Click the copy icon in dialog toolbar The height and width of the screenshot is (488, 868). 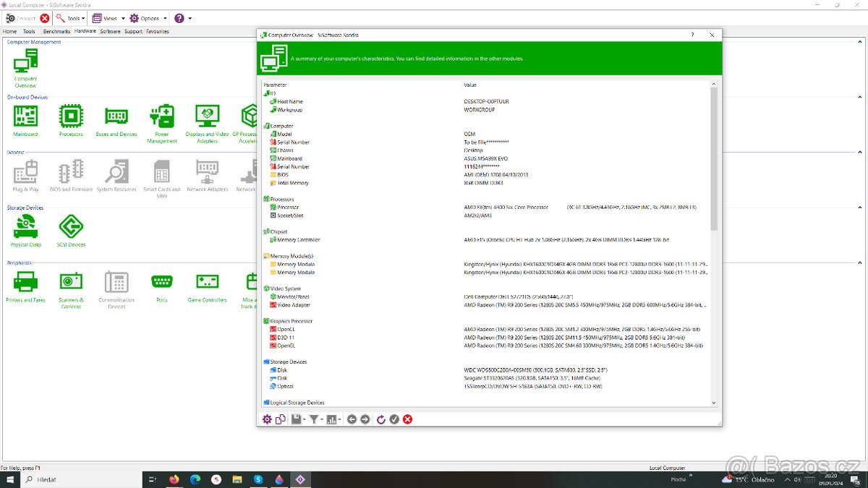(x=280, y=419)
